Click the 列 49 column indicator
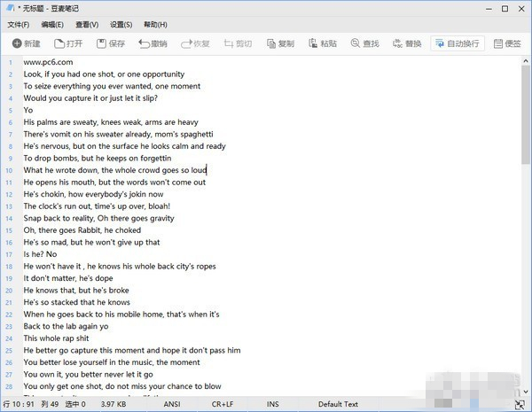The height and width of the screenshot is (412, 532). pos(50,404)
